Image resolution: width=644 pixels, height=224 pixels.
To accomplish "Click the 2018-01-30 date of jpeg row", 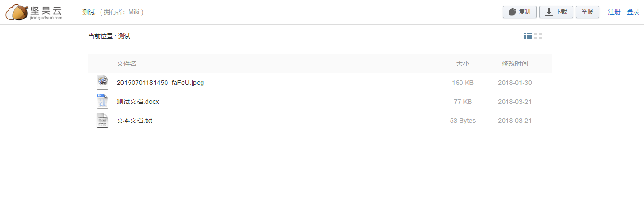I will (x=515, y=83).
